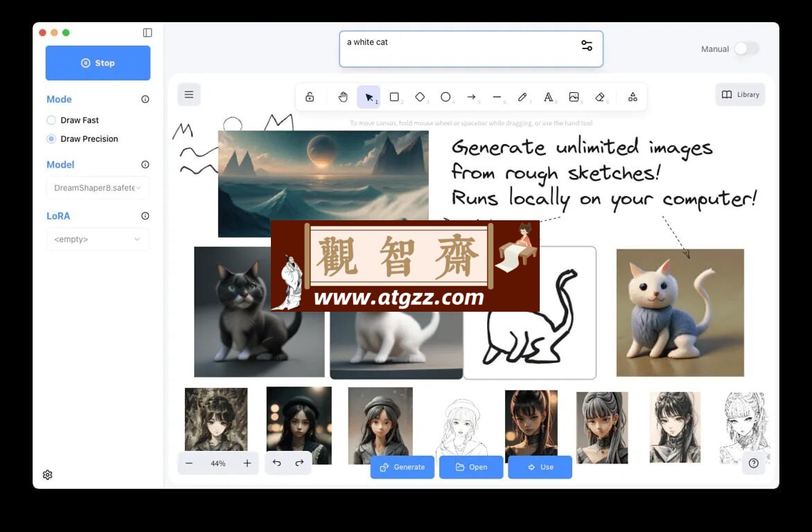
Task: Select the Selection arrow tool
Action: pyautogui.click(x=369, y=97)
